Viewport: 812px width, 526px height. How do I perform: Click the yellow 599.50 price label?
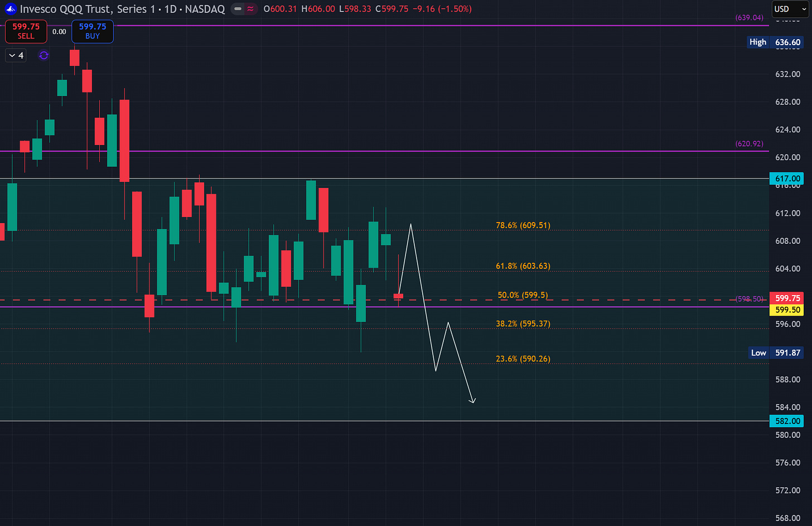[787, 310]
